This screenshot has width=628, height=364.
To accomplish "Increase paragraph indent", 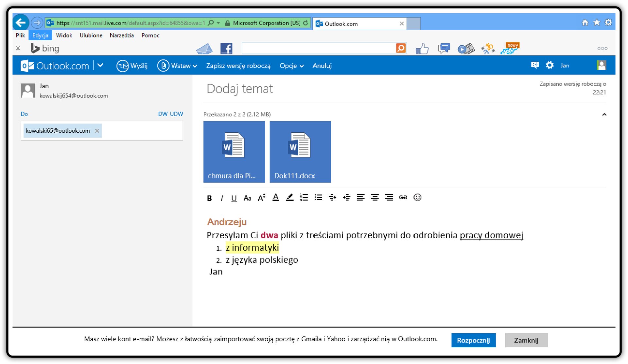I will point(346,197).
